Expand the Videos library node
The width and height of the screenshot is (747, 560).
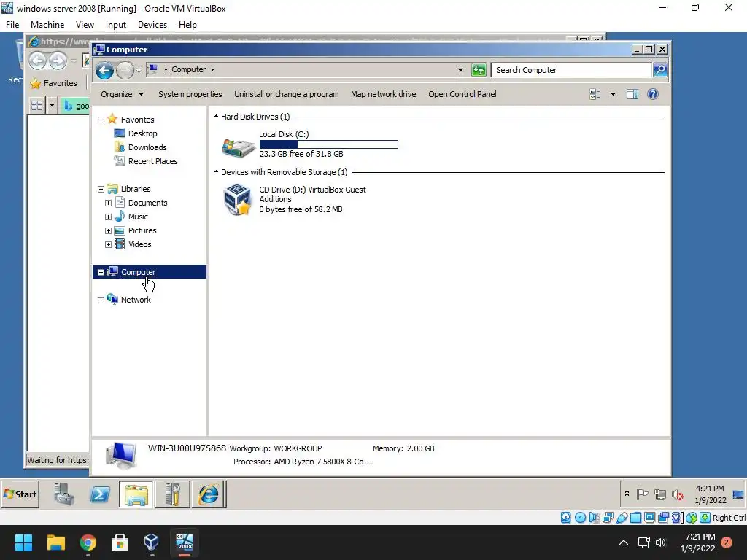[x=108, y=245]
